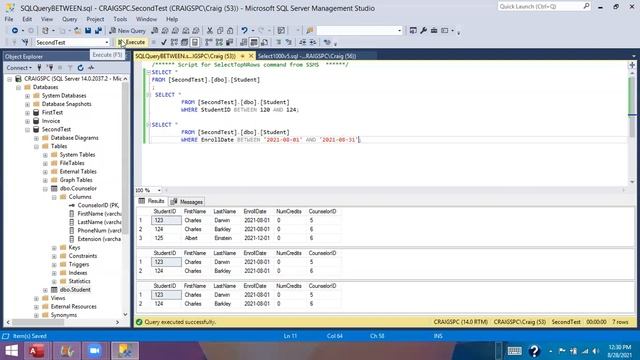Click the Quick Launch search field

pyautogui.click(x=544, y=7)
